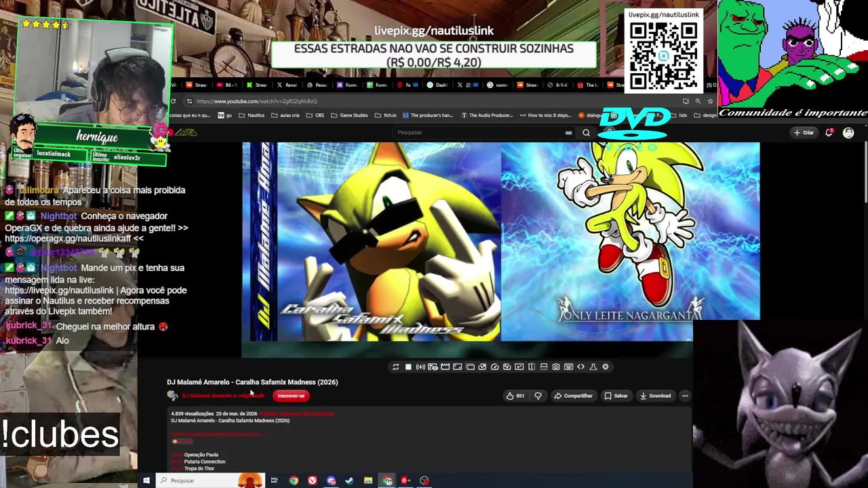Click the Download button
The height and width of the screenshot is (488, 868).
[656, 396]
